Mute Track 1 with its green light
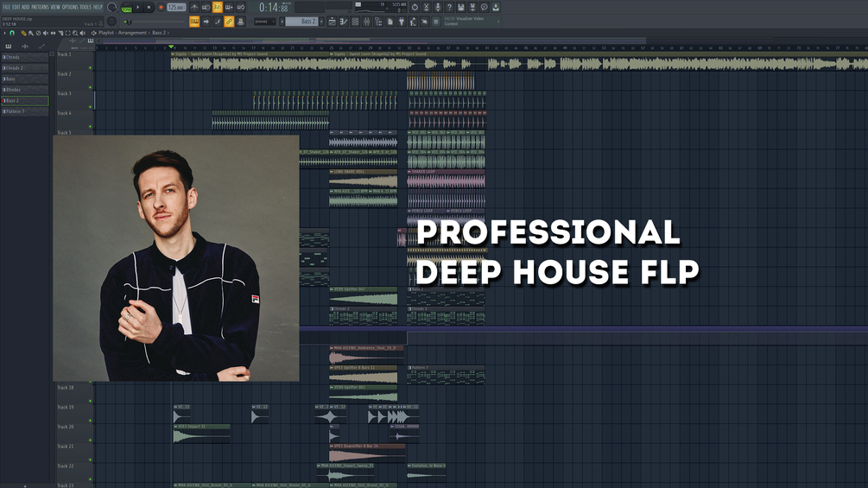 [x=90, y=68]
